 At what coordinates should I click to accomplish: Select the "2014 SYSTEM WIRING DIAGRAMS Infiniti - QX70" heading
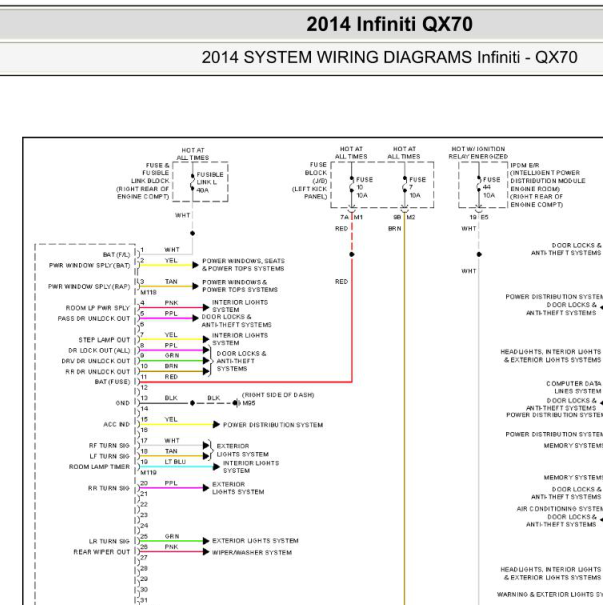pos(389,57)
